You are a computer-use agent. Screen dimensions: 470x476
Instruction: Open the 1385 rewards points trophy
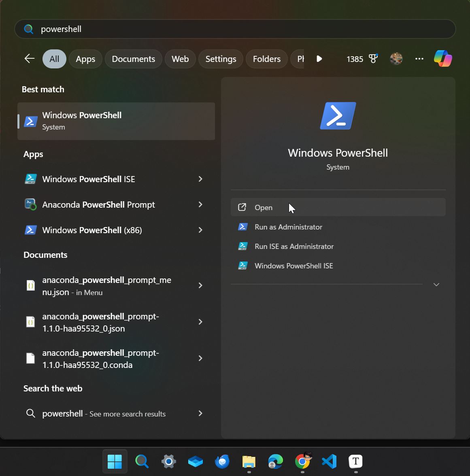362,59
